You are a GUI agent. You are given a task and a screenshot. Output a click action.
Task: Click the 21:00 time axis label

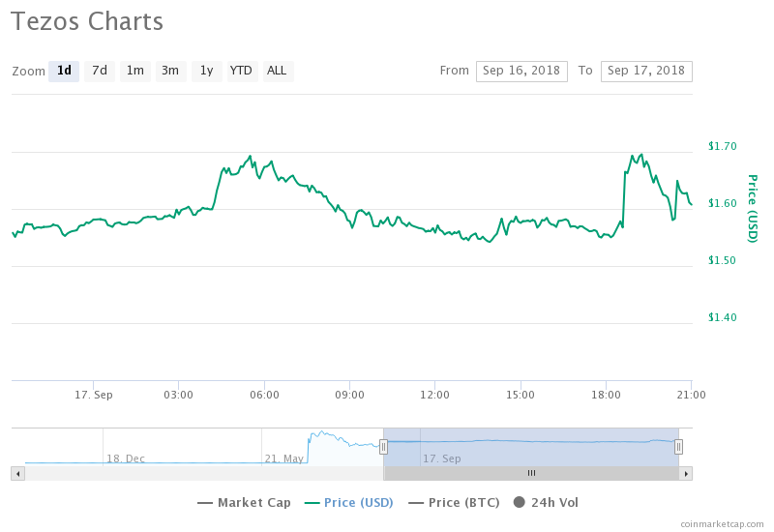tap(691, 395)
